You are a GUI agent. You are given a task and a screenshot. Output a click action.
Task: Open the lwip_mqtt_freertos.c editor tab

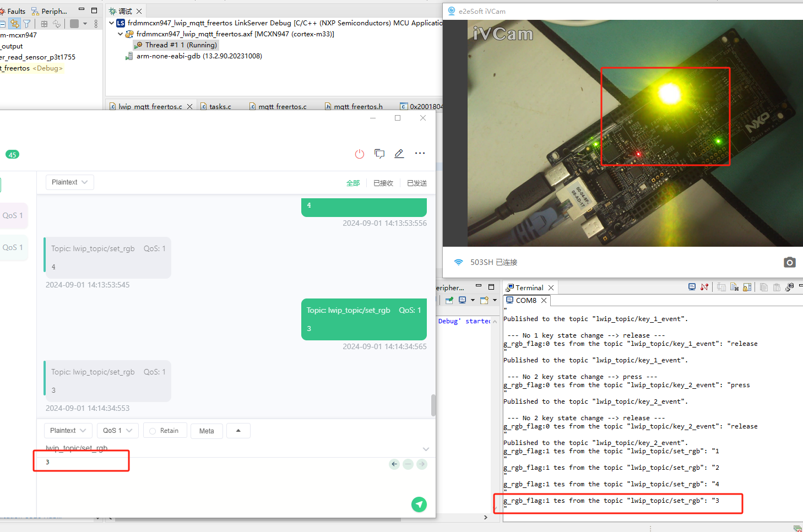pyautogui.click(x=150, y=106)
